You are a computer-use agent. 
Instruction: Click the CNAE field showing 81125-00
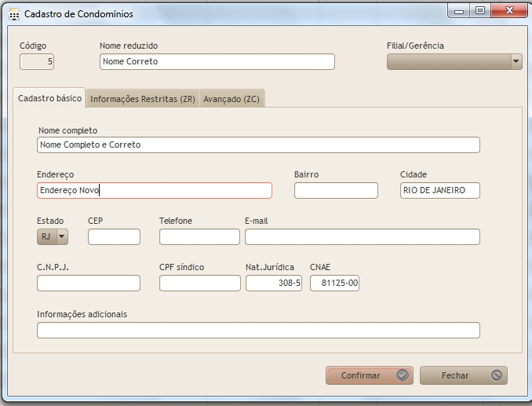[334, 283]
